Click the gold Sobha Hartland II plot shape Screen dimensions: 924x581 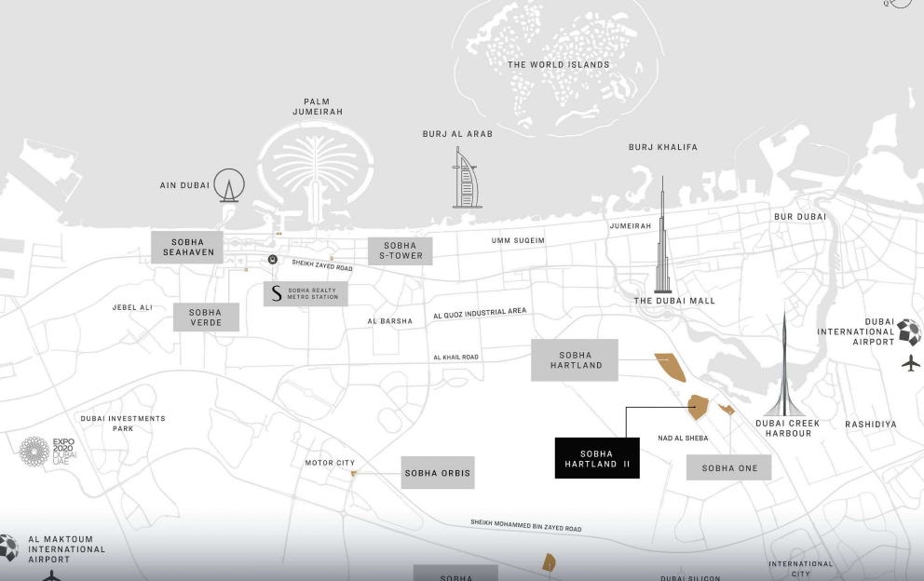click(699, 407)
